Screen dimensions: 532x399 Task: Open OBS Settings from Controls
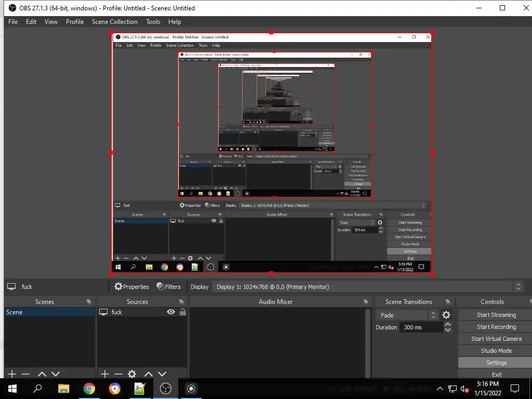click(x=496, y=363)
